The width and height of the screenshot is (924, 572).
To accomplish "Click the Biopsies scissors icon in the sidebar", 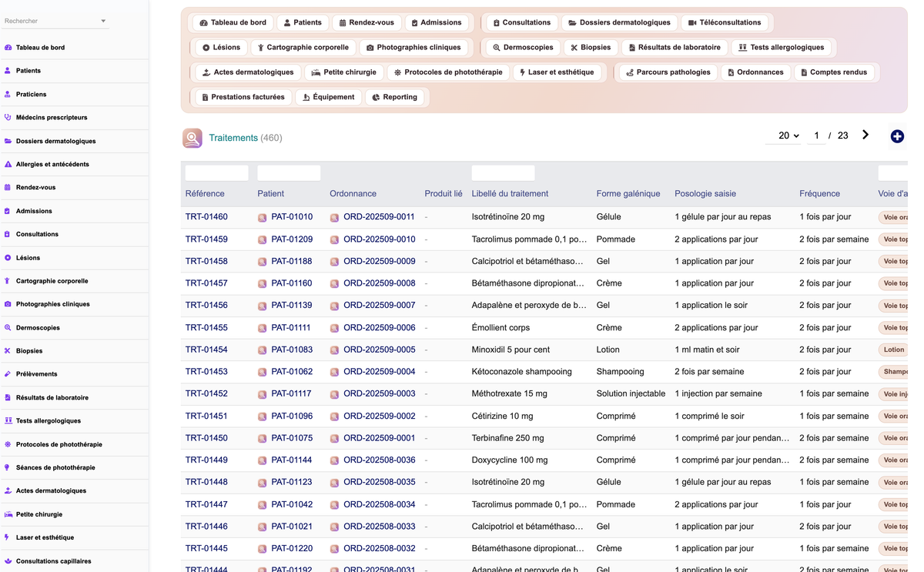I will 8,350.
